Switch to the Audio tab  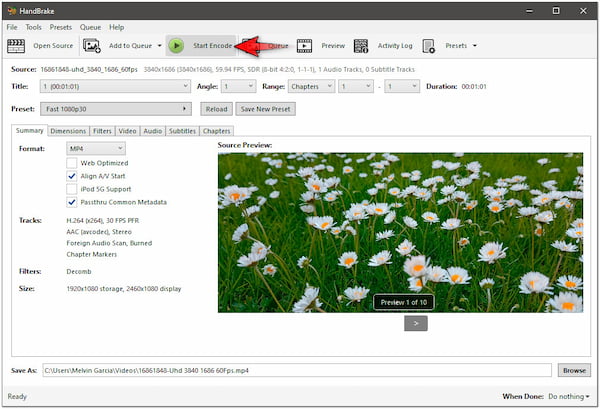153,131
